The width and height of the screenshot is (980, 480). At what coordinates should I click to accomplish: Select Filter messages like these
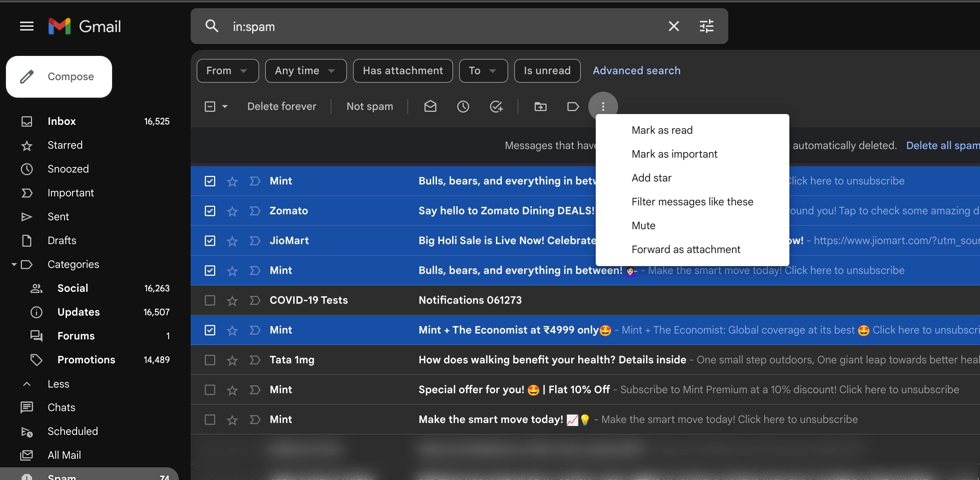point(693,201)
